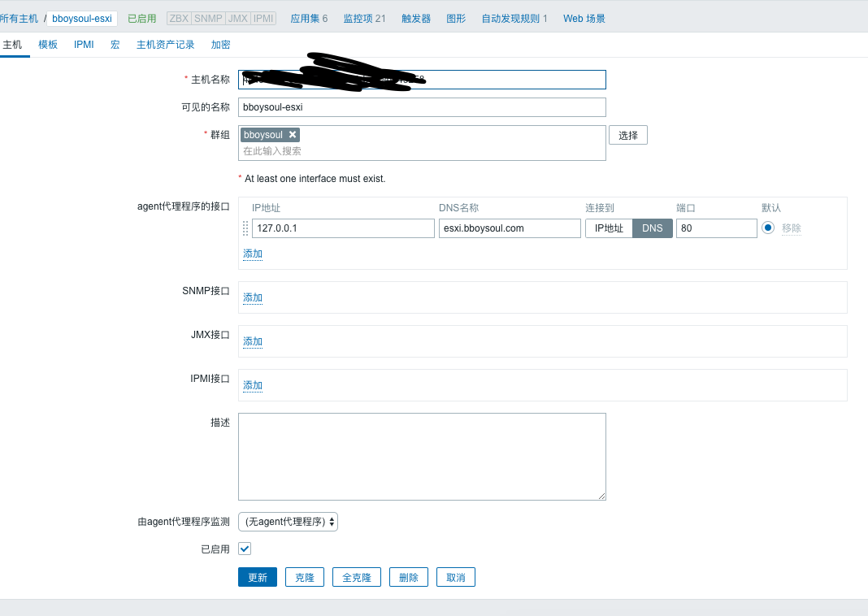The width and height of the screenshot is (868, 616).
Task: Click the IPMI availability indicator
Action: [x=263, y=18]
